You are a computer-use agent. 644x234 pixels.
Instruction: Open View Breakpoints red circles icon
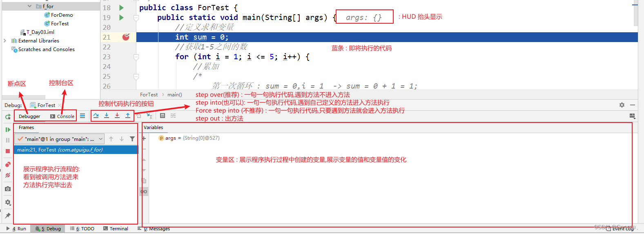[8, 165]
